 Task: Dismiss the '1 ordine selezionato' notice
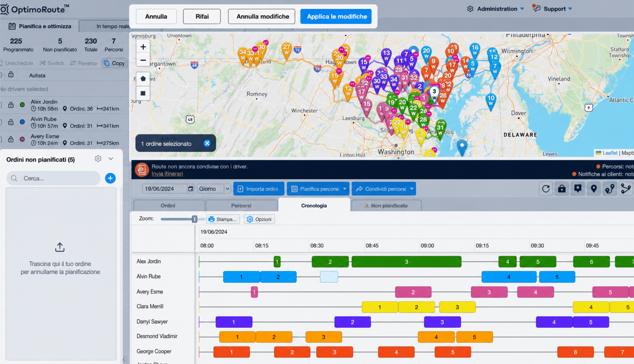click(x=207, y=143)
